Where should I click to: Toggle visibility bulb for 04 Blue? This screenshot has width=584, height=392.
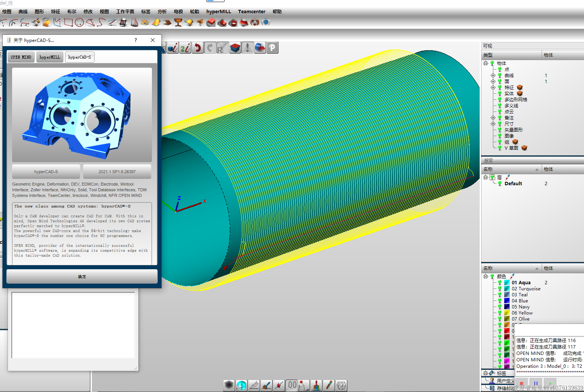tap(500, 301)
